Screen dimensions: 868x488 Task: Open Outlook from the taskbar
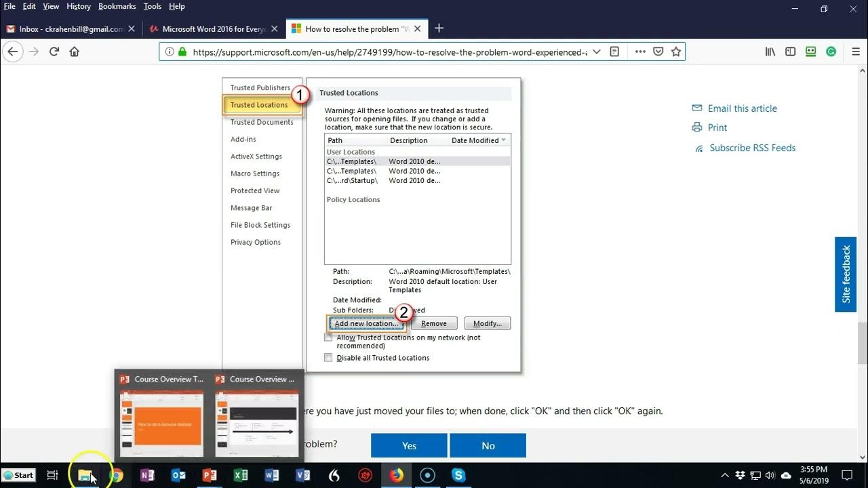[178, 475]
